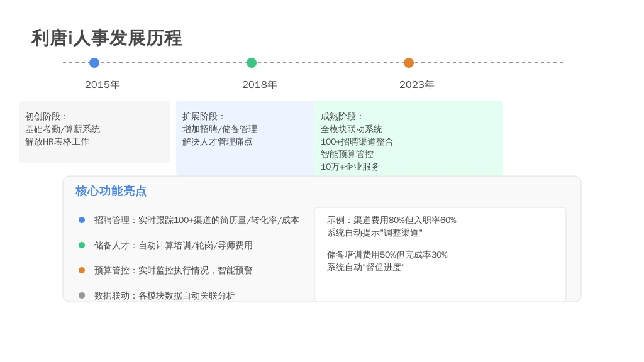Viewport: 644px width, 362px height.
Task: Select the 成熟阶段： heading text
Action: (x=341, y=116)
